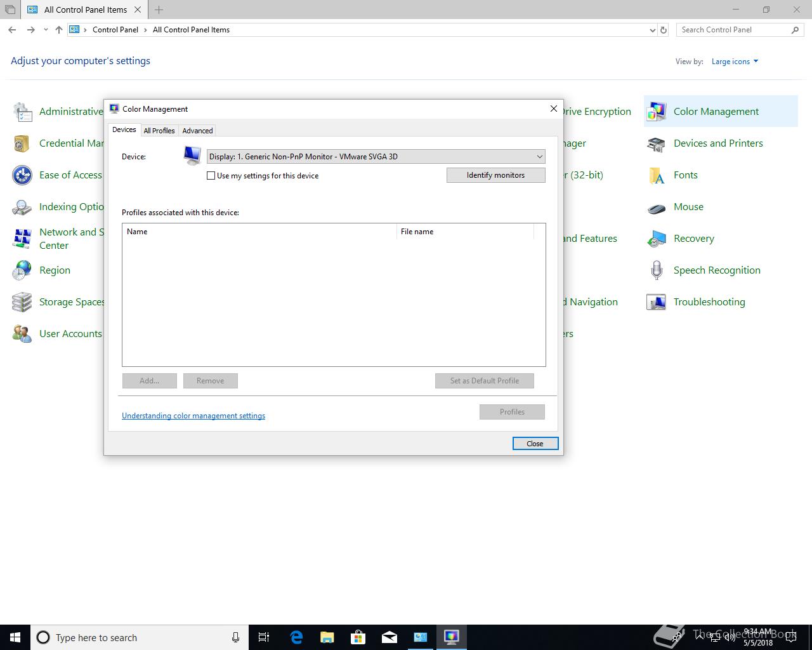Open Action Center notifications icon
The height and width of the screenshot is (650, 812).
point(791,637)
